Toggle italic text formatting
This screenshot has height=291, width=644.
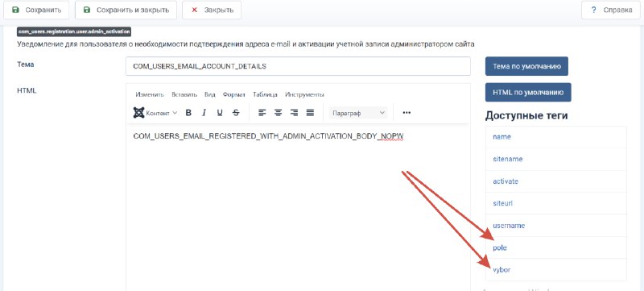click(204, 113)
